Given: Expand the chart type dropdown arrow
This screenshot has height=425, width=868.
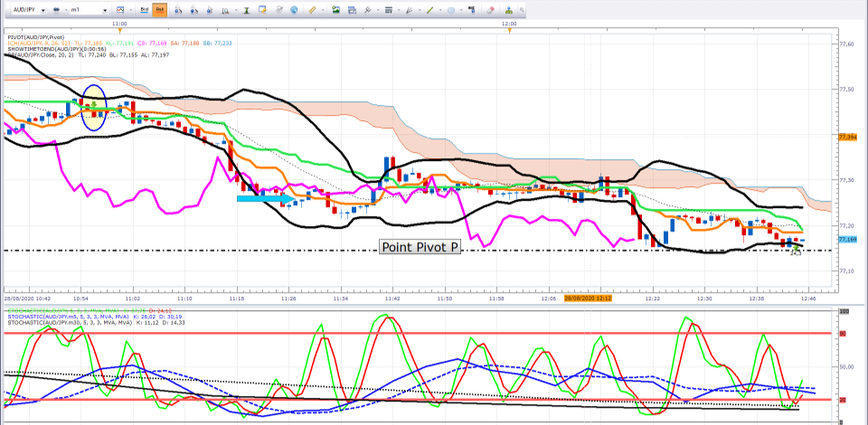Looking at the screenshot, I should tap(130, 10).
